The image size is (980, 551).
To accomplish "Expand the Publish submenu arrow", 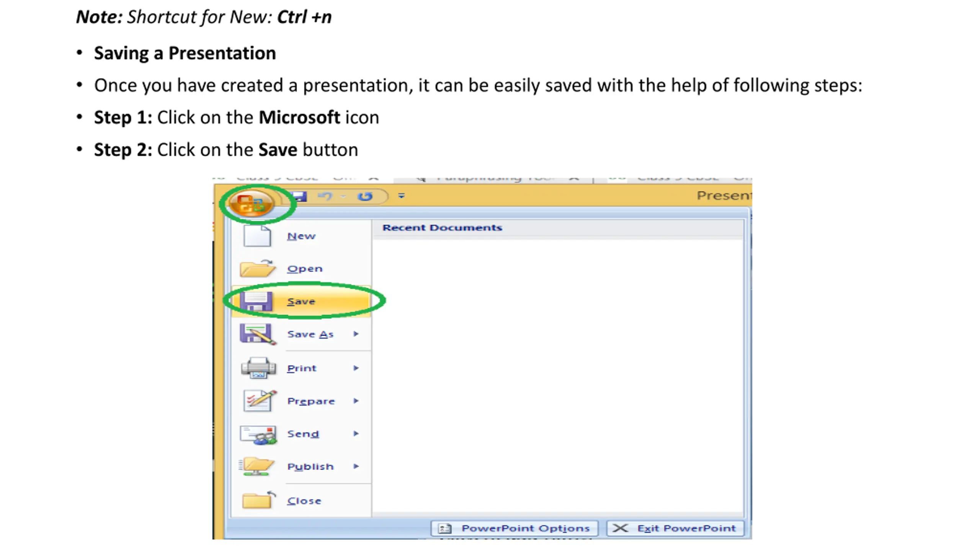I will click(x=356, y=466).
